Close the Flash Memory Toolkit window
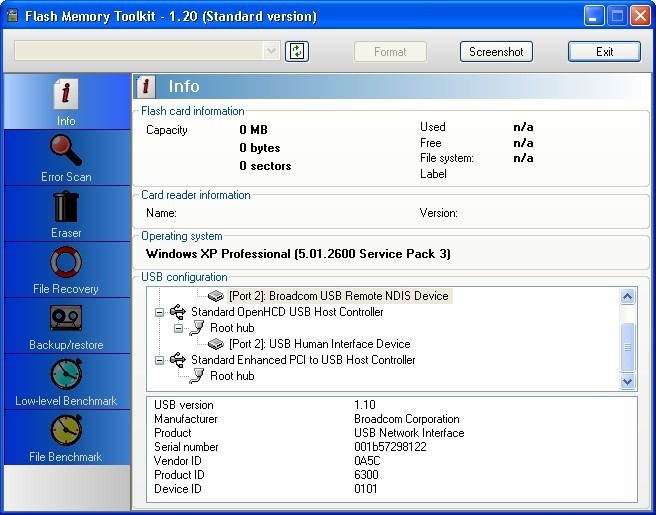 tap(640, 16)
